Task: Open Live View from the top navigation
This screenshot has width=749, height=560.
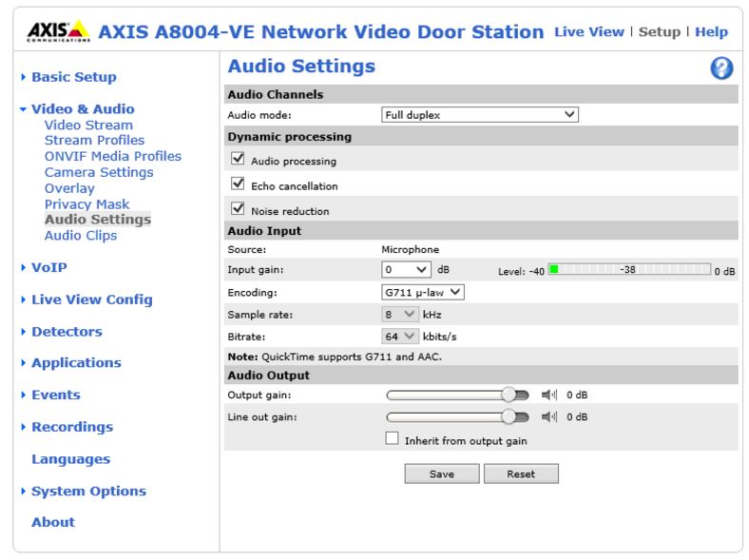Action: click(x=588, y=31)
